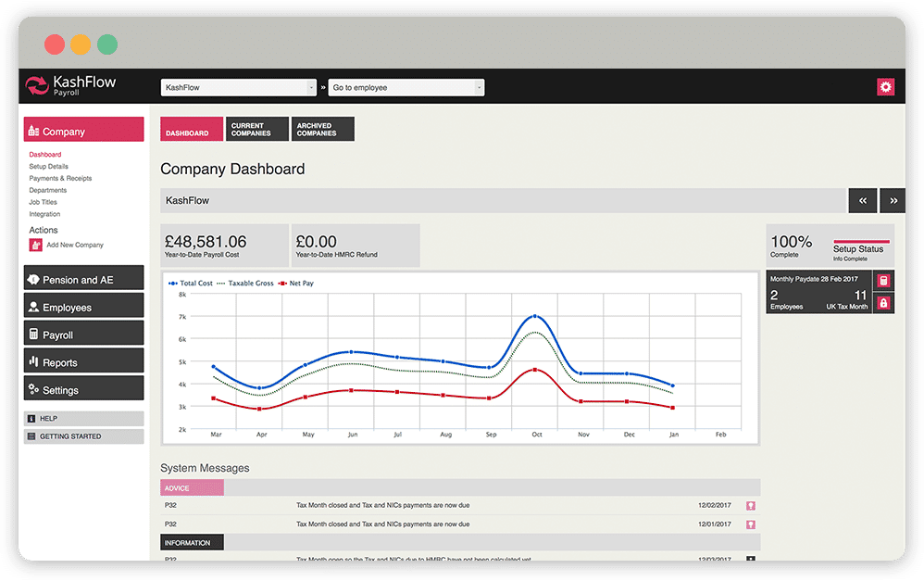The width and height of the screenshot is (924, 581).
Task: Switch to the Current Companies tab
Action: click(256, 130)
